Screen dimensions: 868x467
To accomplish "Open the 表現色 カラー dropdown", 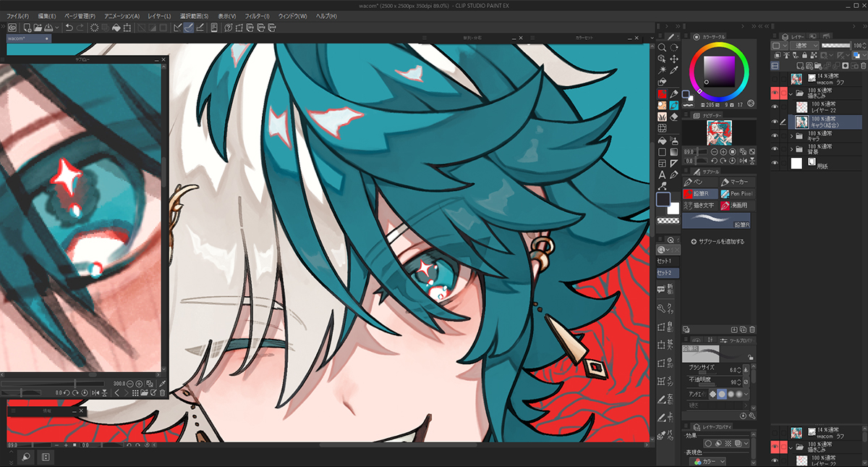I will pos(709,461).
